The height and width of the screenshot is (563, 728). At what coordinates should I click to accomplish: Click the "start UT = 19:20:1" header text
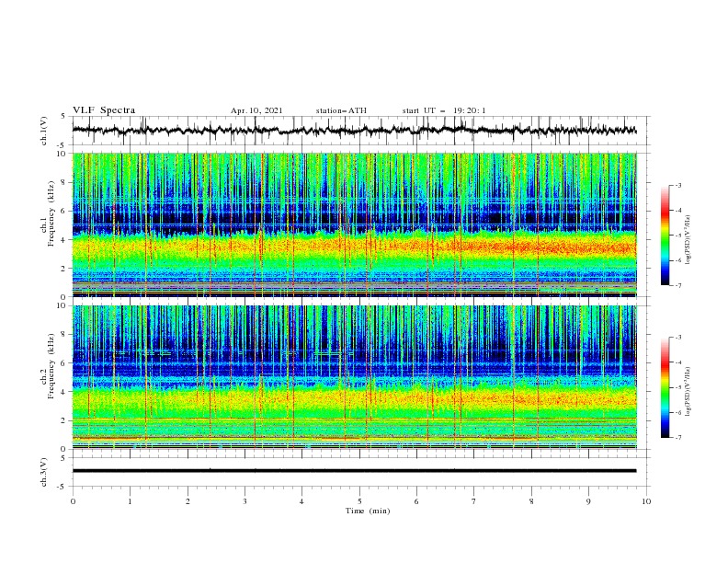(444, 110)
